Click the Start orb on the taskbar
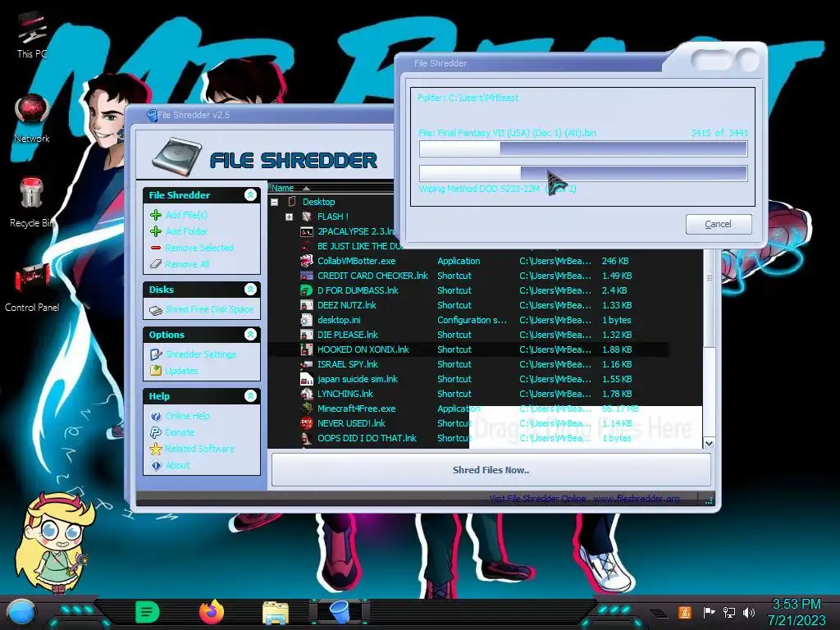The image size is (840, 630). [x=21, y=612]
